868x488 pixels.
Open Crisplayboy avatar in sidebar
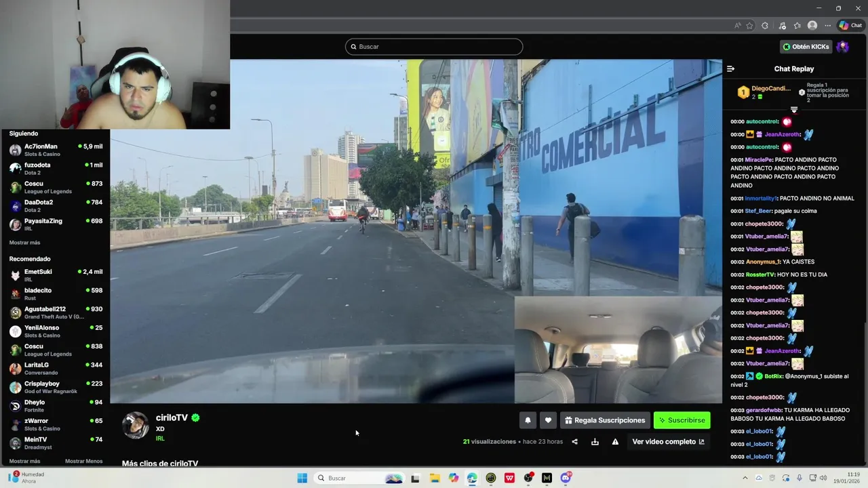(15, 387)
